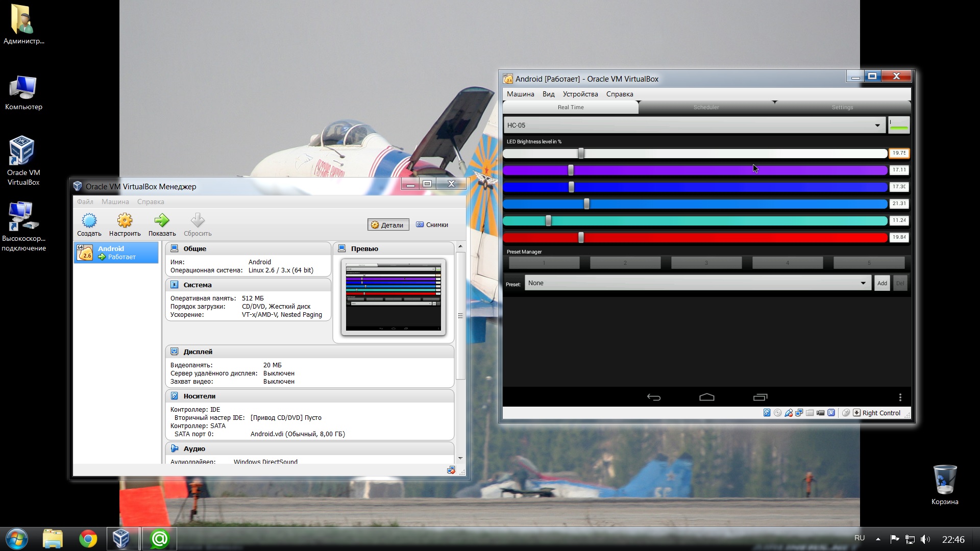Click the Android back navigation icon

(653, 397)
